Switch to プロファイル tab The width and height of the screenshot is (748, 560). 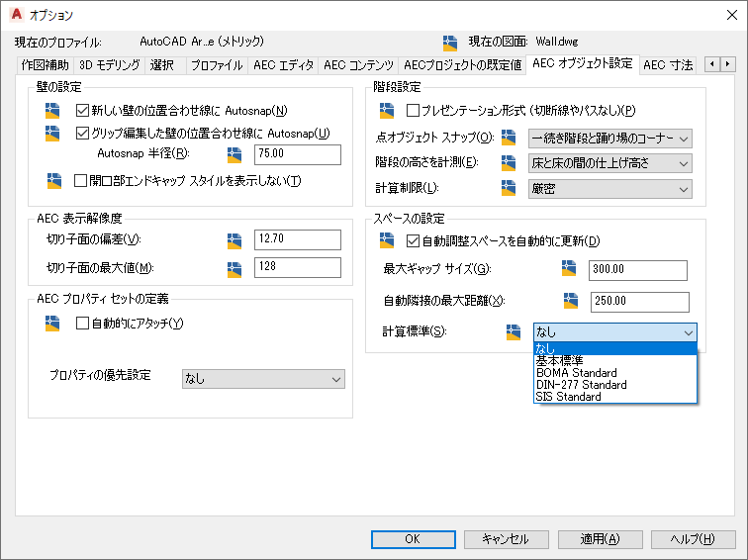pyautogui.click(x=217, y=65)
